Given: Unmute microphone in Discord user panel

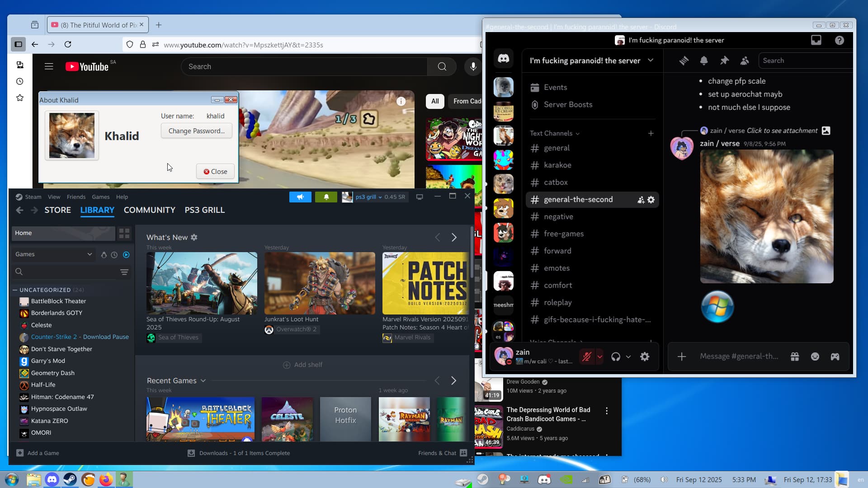Looking at the screenshot, I should tap(587, 357).
